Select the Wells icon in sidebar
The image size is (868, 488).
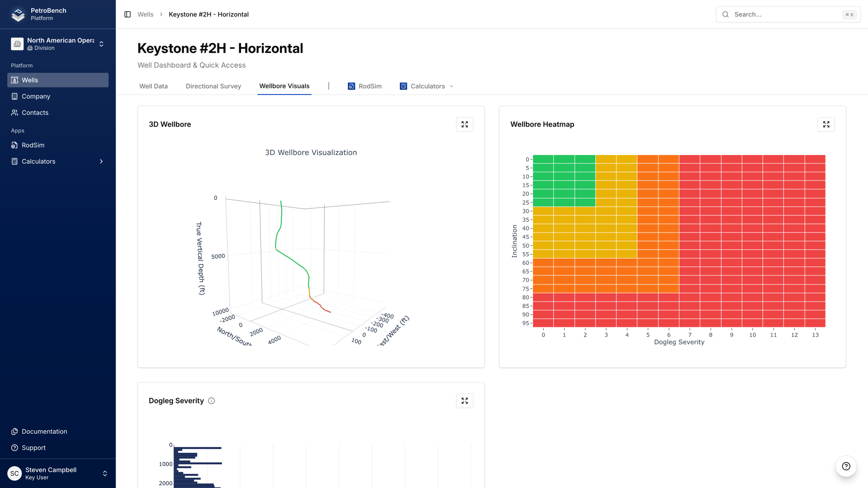(x=15, y=80)
